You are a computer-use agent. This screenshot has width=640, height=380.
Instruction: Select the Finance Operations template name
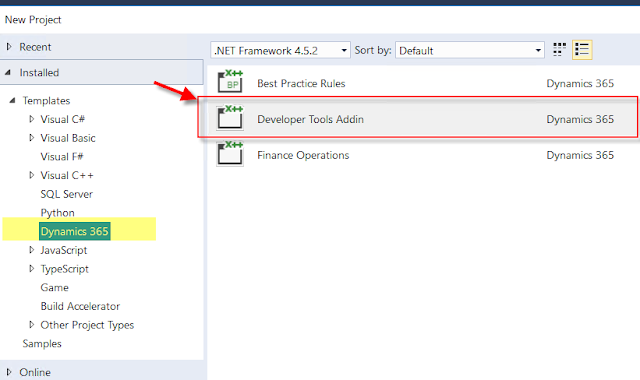(303, 155)
